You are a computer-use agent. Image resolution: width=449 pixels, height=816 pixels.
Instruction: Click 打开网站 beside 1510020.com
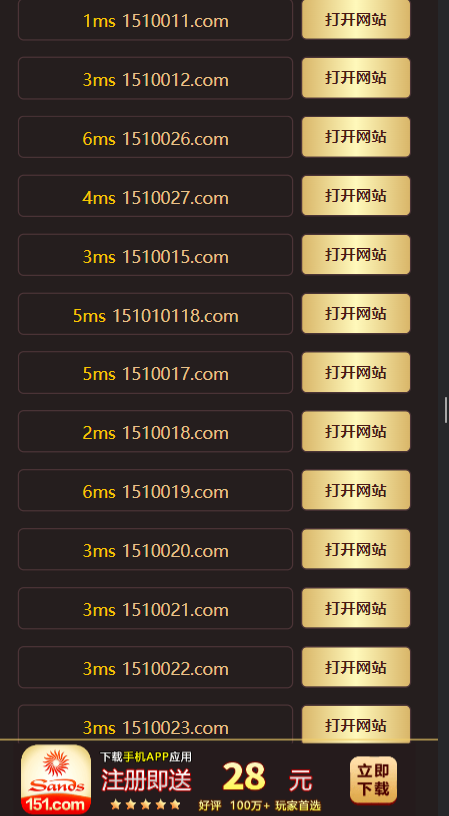tap(356, 549)
